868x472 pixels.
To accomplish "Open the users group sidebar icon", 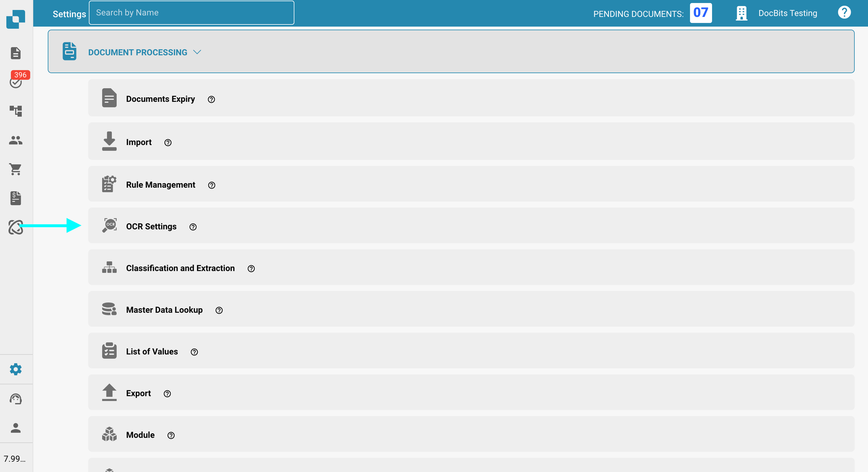I will point(15,140).
